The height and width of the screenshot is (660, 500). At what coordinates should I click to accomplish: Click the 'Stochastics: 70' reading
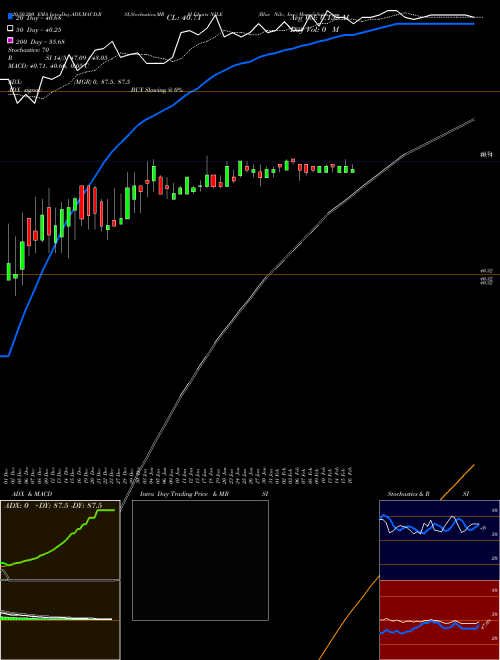pos(28,50)
